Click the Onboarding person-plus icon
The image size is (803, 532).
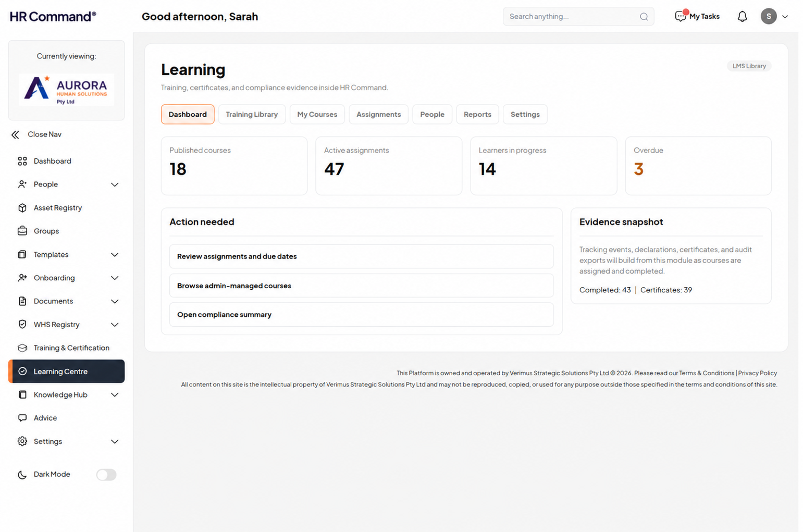tap(22, 278)
